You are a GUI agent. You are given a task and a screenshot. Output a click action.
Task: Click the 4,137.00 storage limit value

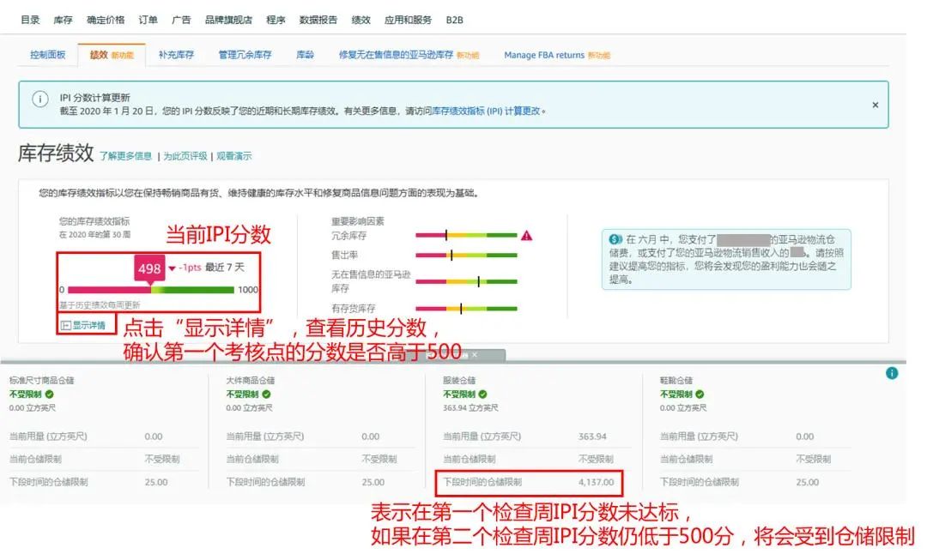[x=596, y=482]
